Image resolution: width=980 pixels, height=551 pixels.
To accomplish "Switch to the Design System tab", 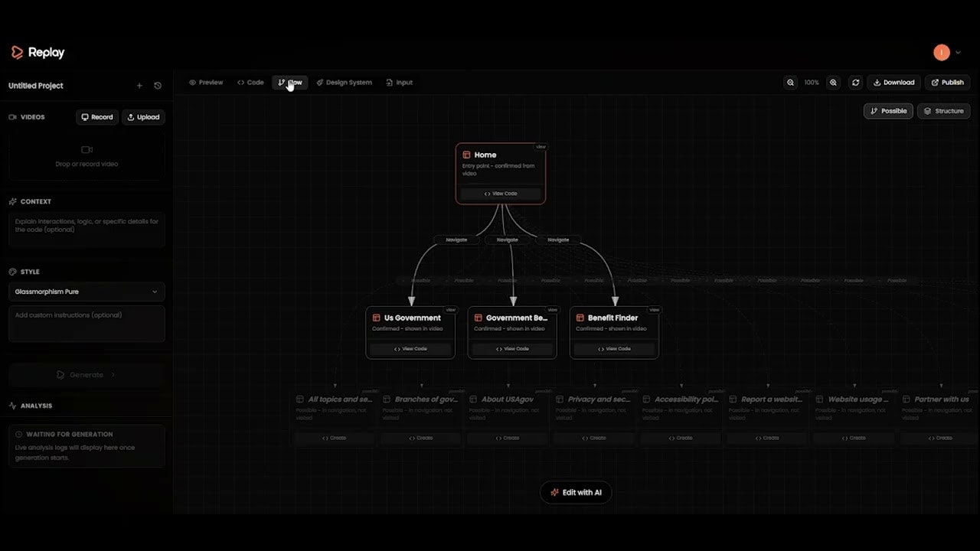I will coord(344,82).
